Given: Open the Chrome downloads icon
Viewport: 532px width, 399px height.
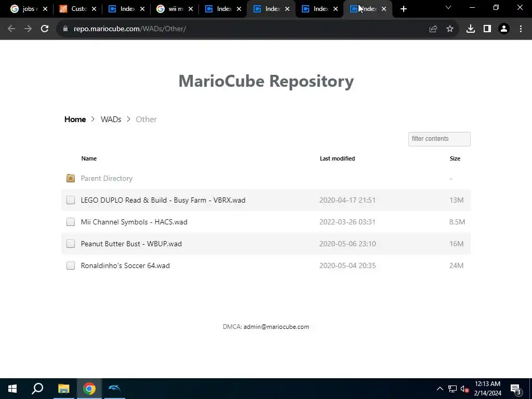Looking at the screenshot, I should pos(471,29).
